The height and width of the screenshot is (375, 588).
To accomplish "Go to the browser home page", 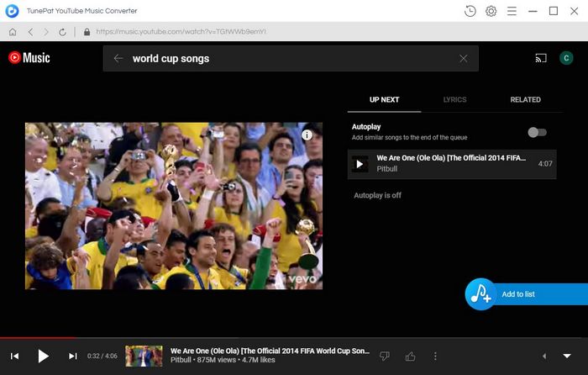I will [13, 32].
